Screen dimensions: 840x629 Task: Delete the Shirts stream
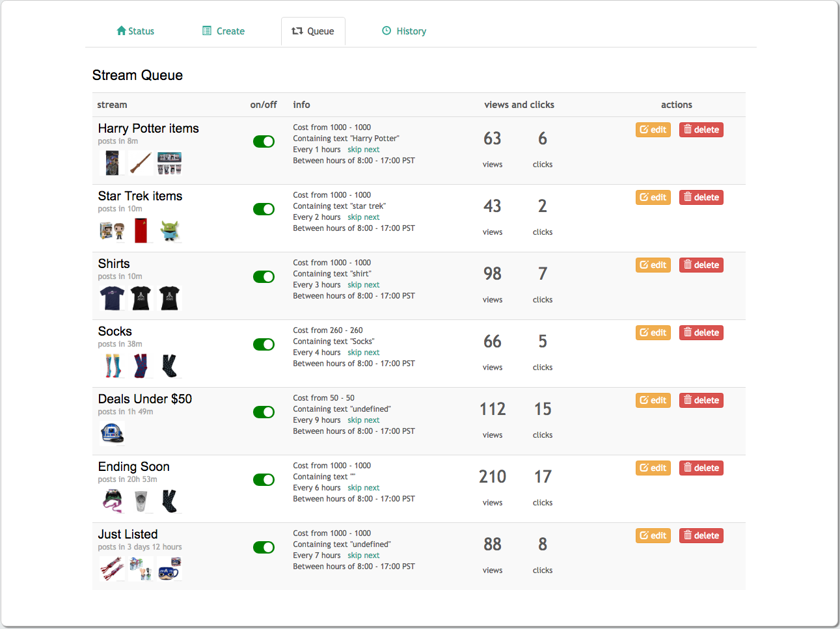(x=701, y=265)
